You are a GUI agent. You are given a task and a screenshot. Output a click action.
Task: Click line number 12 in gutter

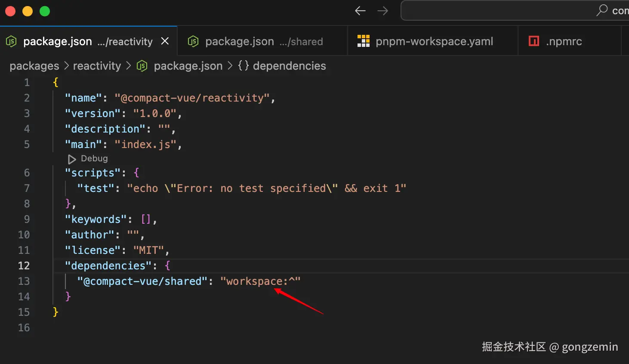[24, 265]
